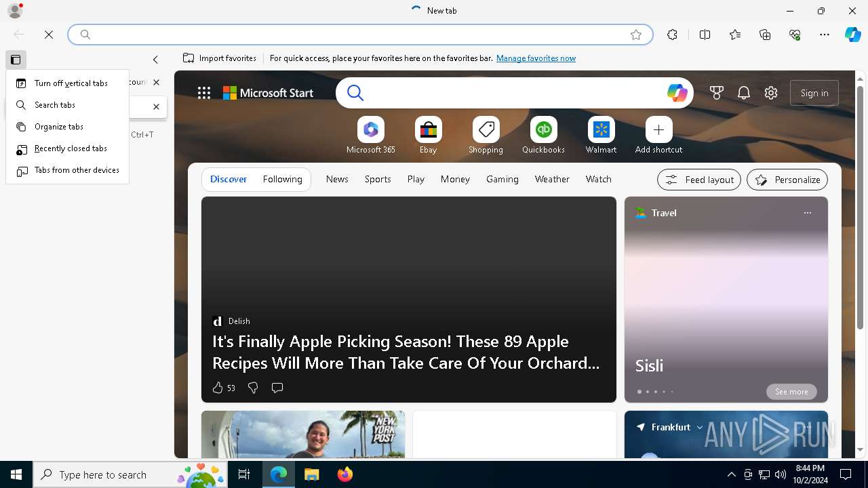Open the Watch feed tab
The height and width of the screenshot is (488, 868).
[599, 180]
